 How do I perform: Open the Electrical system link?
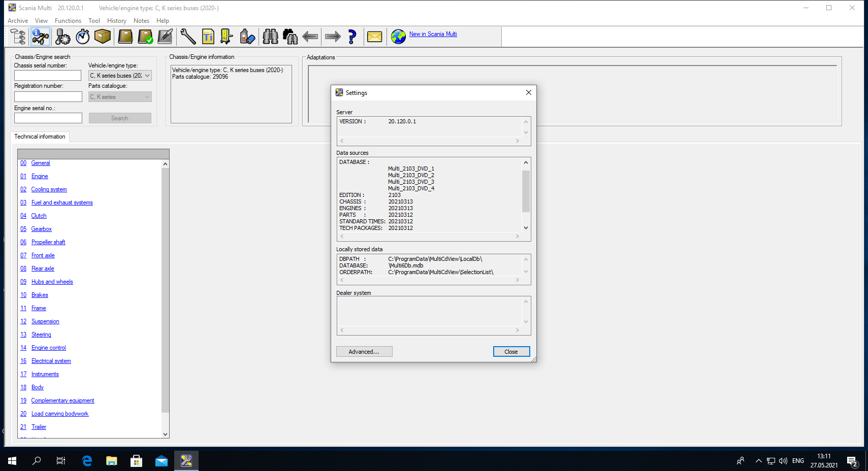tap(51, 361)
